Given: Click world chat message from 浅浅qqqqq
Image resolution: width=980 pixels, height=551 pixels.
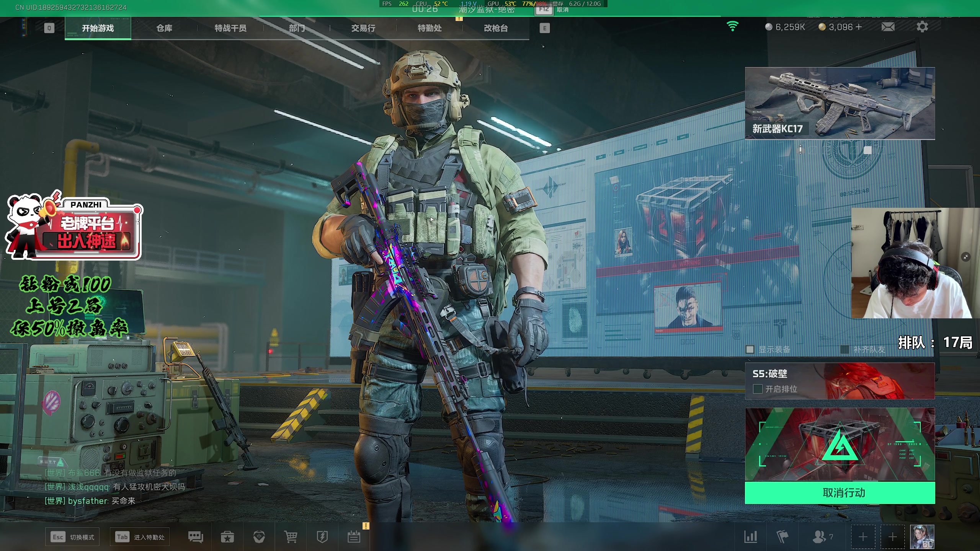Looking at the screenshot, I should [115, 487].
